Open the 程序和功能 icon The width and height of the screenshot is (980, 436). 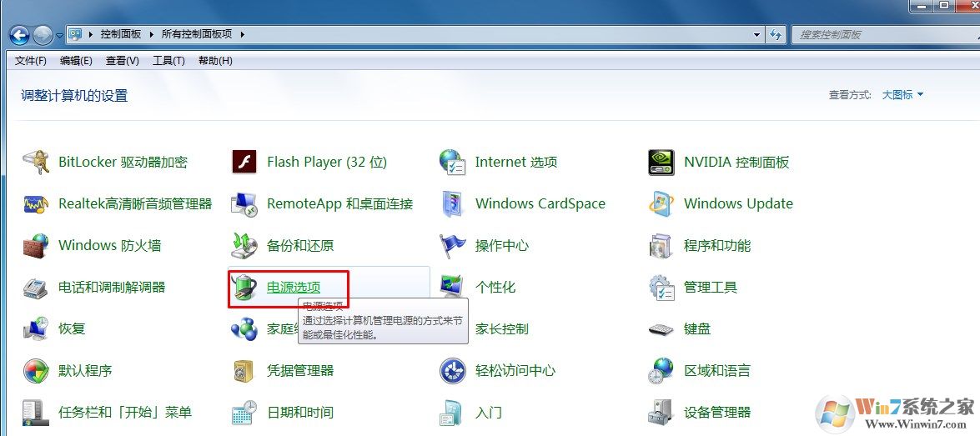661,245
